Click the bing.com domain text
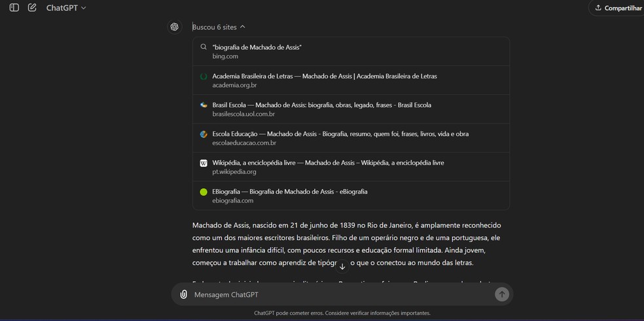644x321 pixels. pos(225,56)
